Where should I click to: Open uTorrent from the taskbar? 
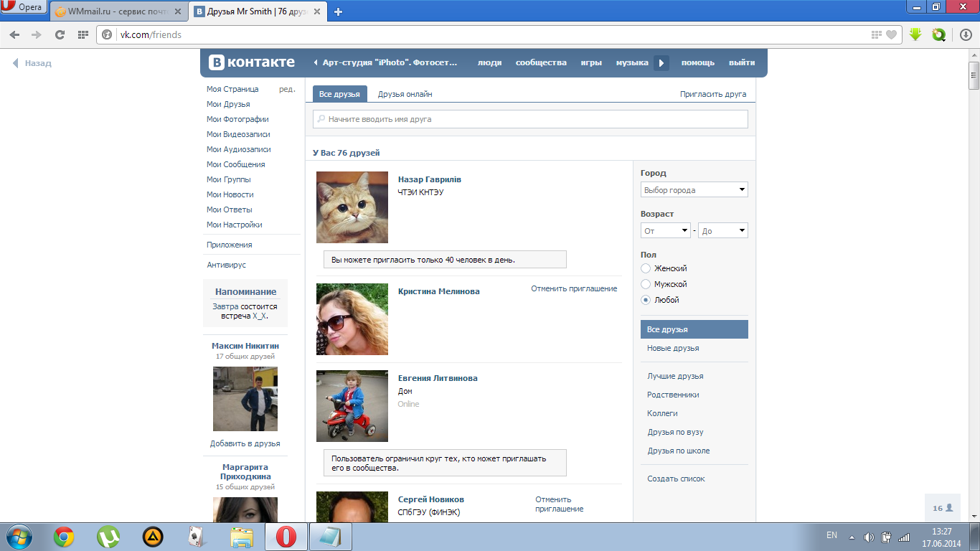pos(108,537)
